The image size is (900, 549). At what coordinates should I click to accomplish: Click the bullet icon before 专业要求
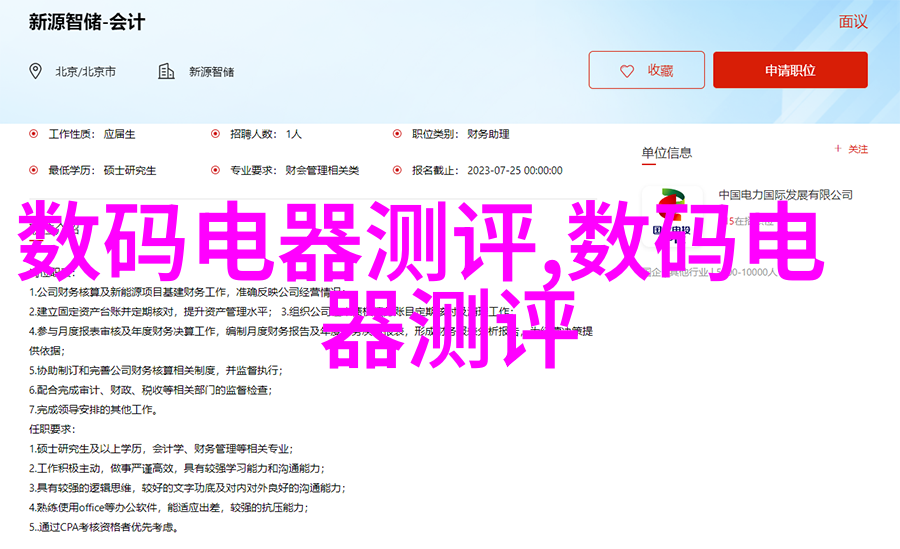coord(215,170)
